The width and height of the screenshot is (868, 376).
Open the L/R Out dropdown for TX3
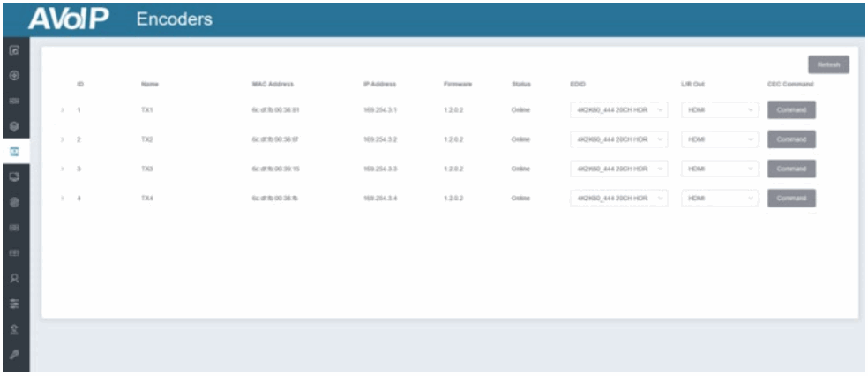(x=720, y=169)
